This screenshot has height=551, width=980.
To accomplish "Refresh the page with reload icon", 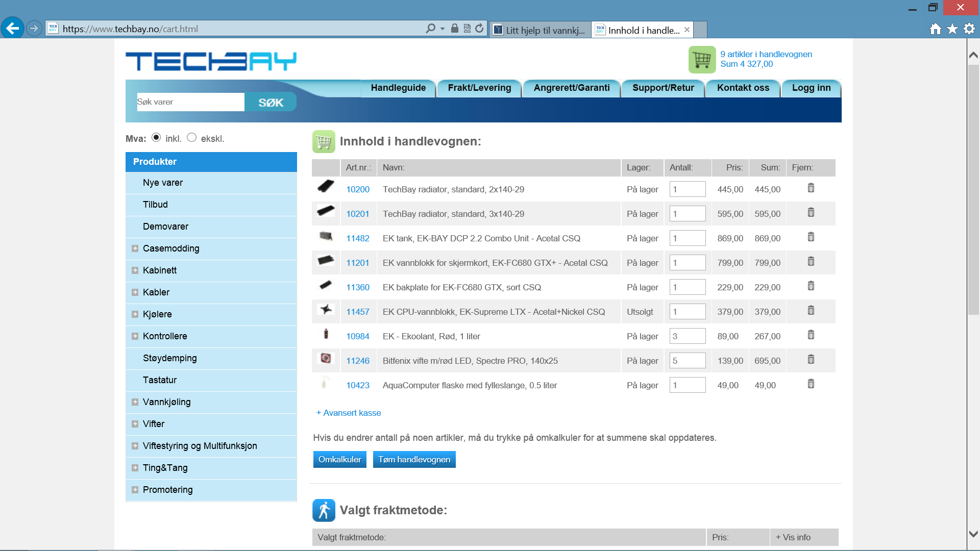I will tap(479, 29).
